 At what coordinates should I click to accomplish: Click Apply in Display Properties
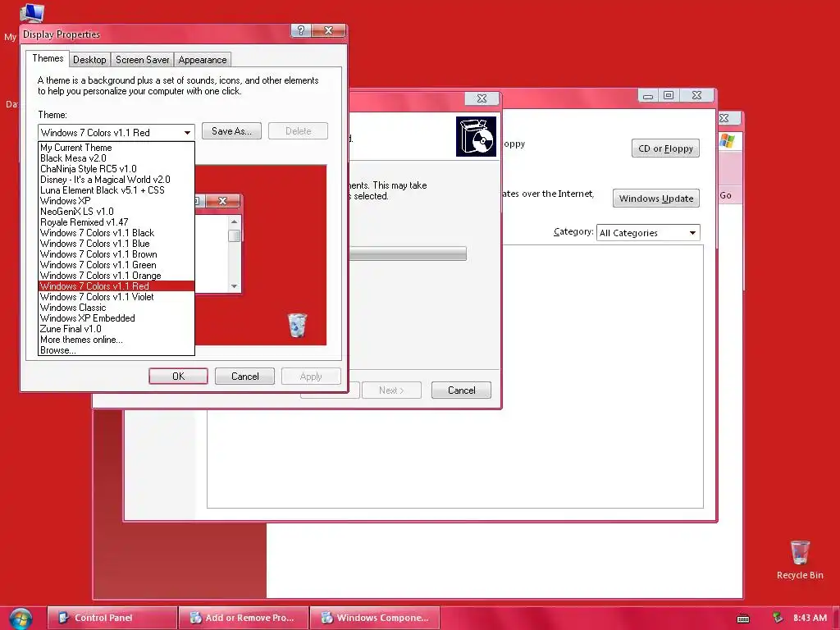311,376
